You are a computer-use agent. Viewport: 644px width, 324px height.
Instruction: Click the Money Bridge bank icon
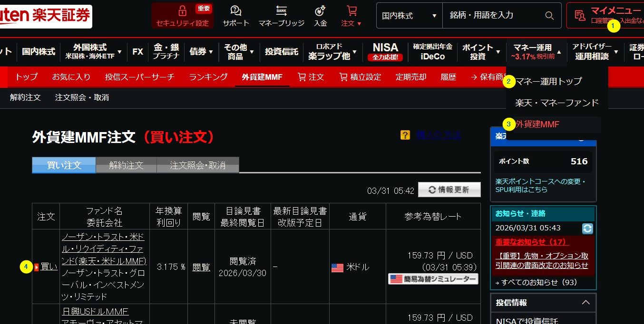(281, 11)
